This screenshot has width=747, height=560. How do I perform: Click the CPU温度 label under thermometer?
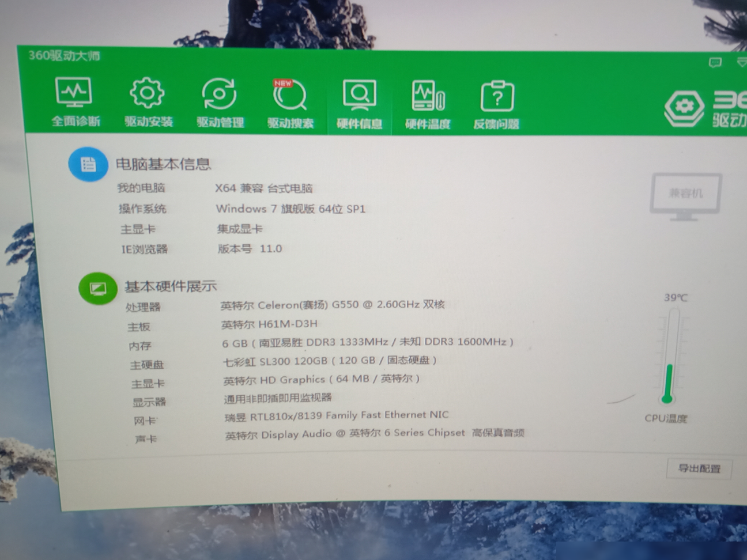click(x=666, y=418)
